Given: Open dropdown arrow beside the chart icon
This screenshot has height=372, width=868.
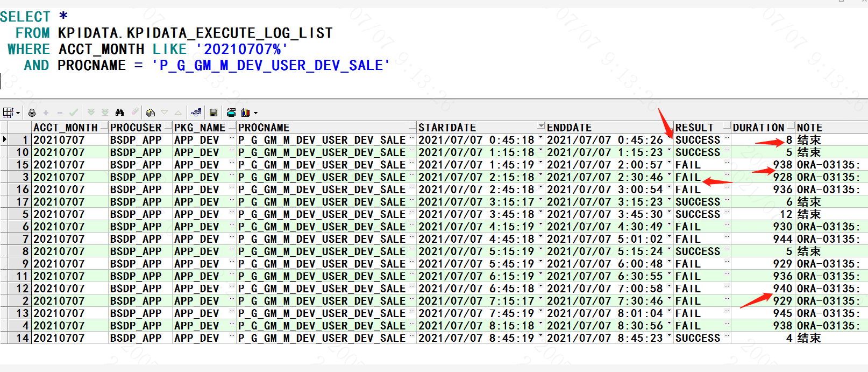Looking at the screenshot, I should pyautogui.click(x=255, y=113).
